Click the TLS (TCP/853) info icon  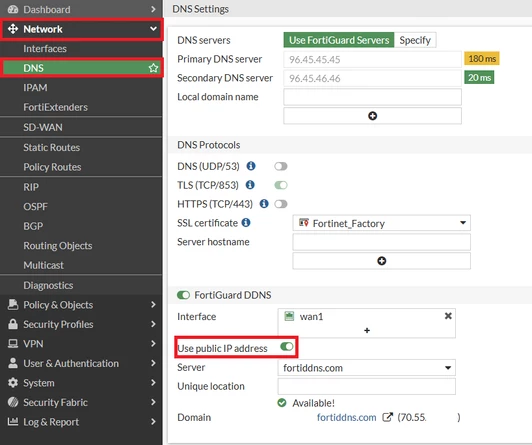click(x=250, y=185)
